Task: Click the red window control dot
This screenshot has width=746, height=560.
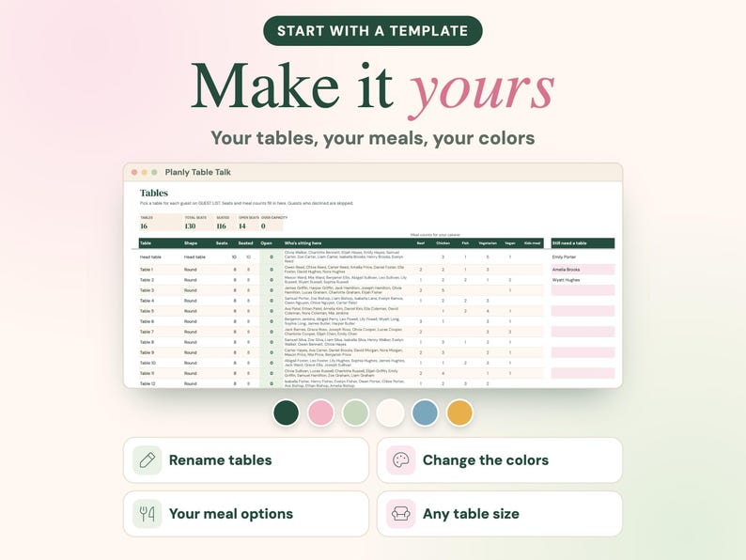Action: 134,172
